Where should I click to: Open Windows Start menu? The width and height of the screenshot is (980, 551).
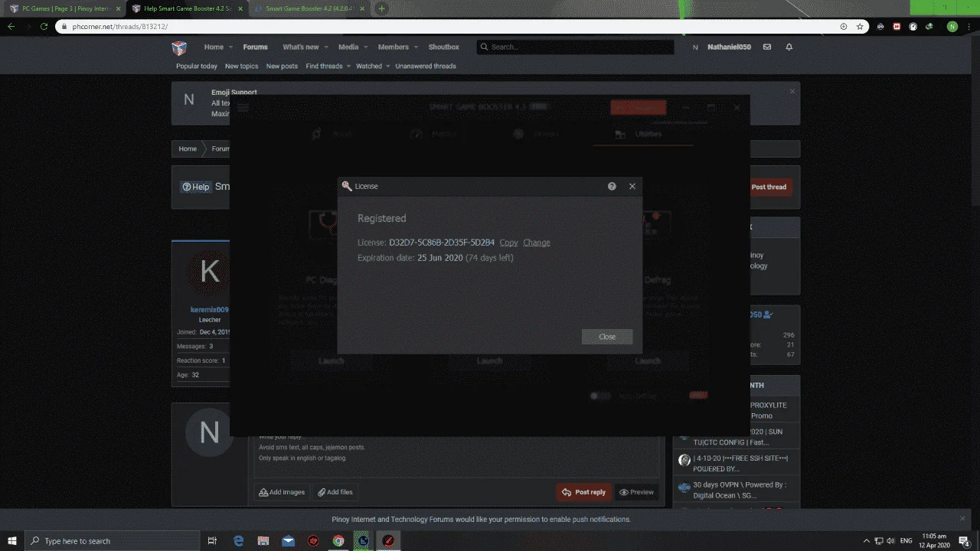click(x=12, y=541)
